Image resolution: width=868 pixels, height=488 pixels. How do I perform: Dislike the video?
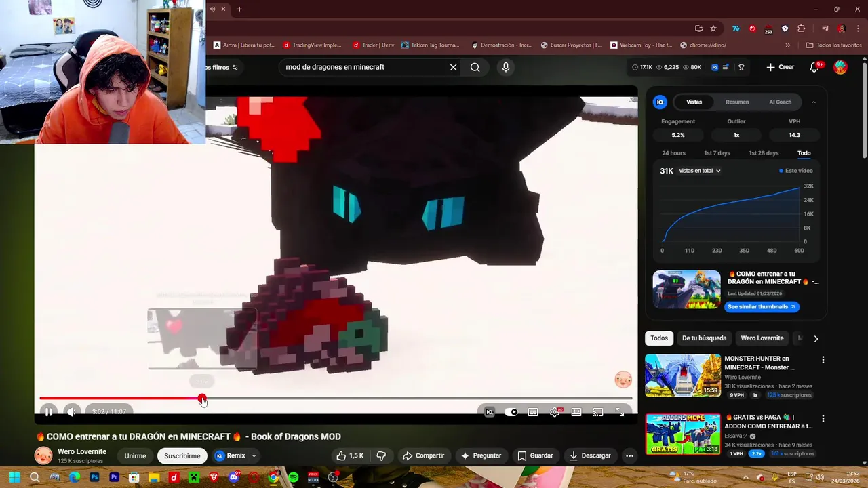[381, 455]
